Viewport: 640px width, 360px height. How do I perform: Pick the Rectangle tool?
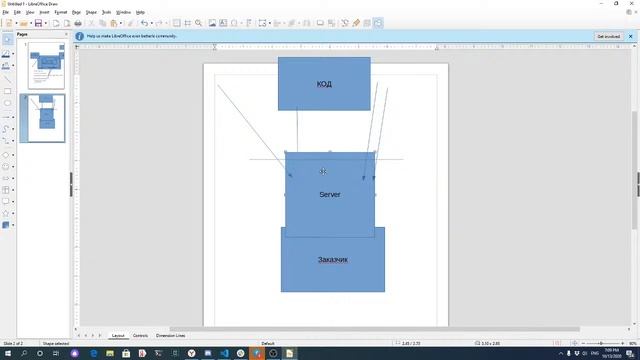7,91
